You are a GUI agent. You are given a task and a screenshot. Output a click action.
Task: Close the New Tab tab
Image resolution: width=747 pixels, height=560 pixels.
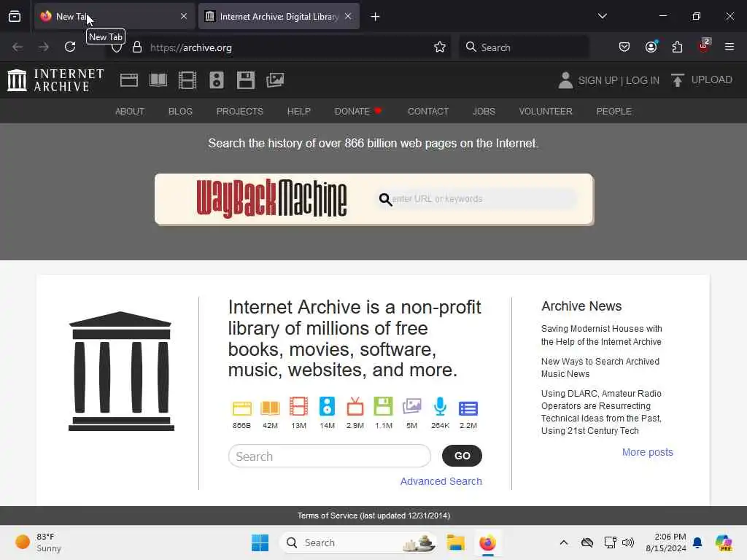(x=184, y=17)
